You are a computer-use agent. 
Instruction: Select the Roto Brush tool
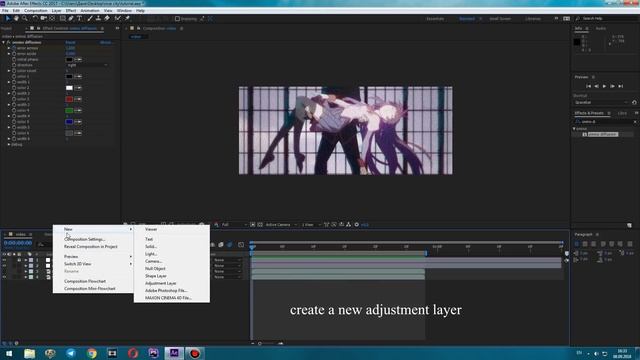pyautogui.click(x=118, y=18)
